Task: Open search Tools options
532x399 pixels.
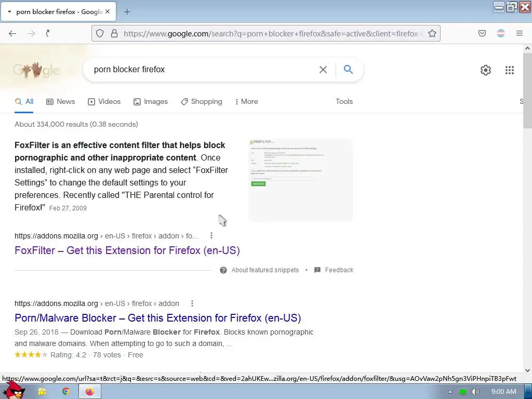Action: pos(344,101)
